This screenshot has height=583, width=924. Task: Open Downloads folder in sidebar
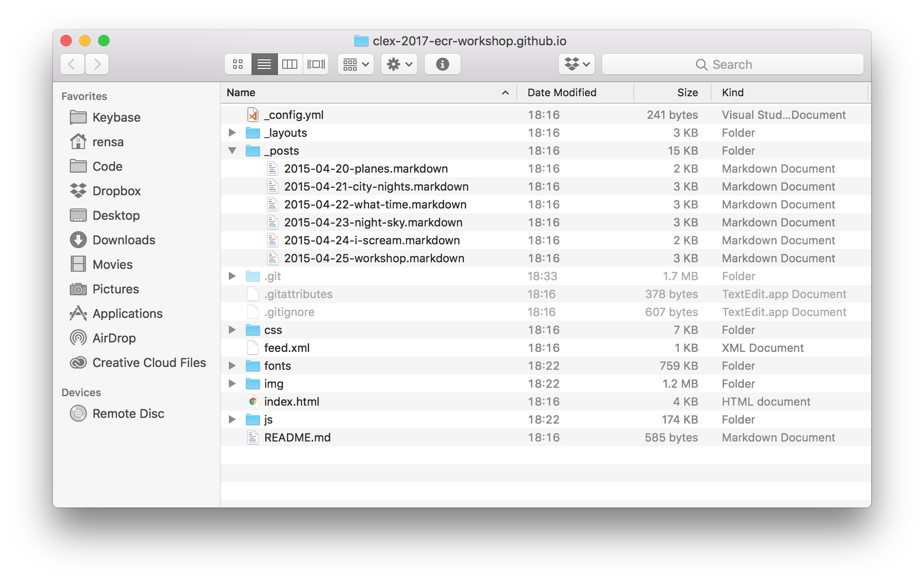124,240
